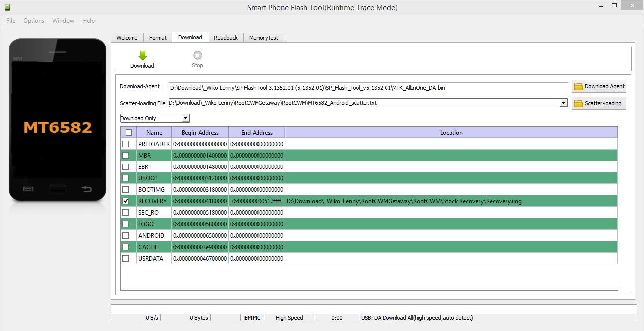Click the ANDROID name cell

(x=154, y=235)
